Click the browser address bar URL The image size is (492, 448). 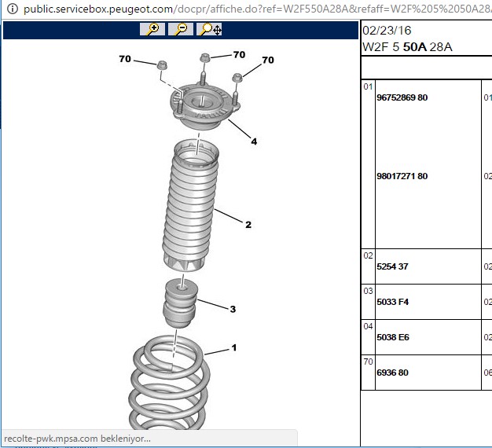(x=257, y=9)
